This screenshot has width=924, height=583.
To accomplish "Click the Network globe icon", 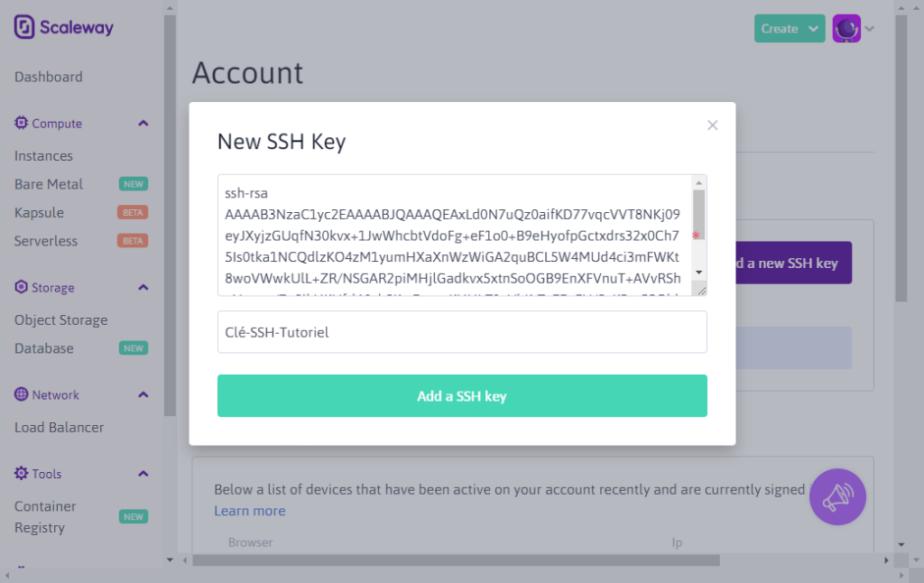I will click(22, 394).
